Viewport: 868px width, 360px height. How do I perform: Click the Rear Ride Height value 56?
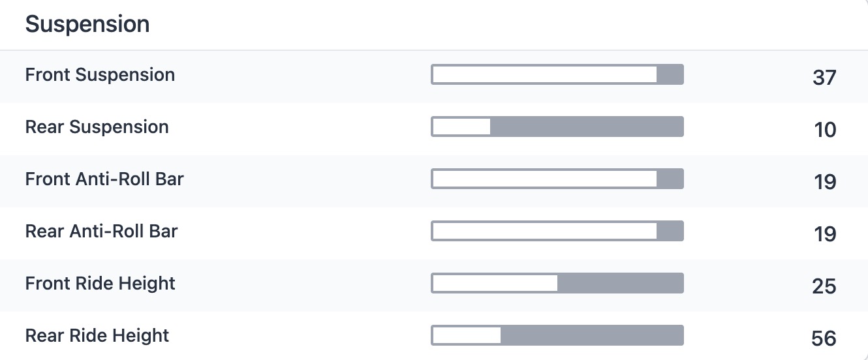point(824,338)
